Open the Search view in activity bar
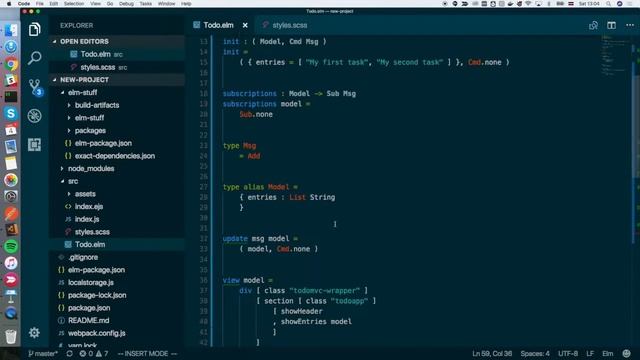Image resolution: width=640 pixels, height=360 pixels. tap(35, 58)
